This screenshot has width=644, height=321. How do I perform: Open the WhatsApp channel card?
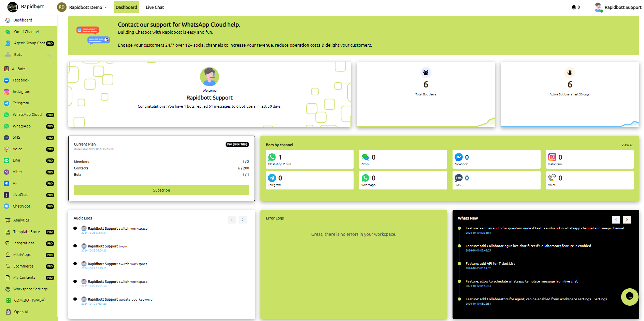[x=403, y=180]
